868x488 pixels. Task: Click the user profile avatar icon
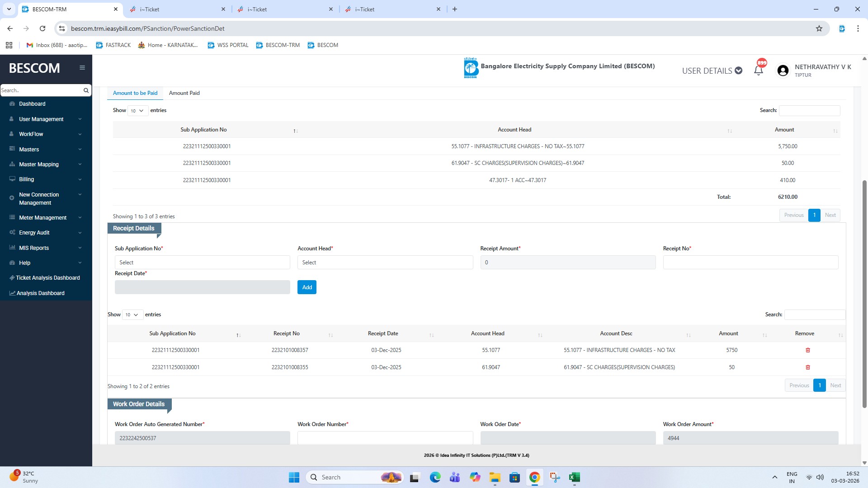(x=783, y=70)
